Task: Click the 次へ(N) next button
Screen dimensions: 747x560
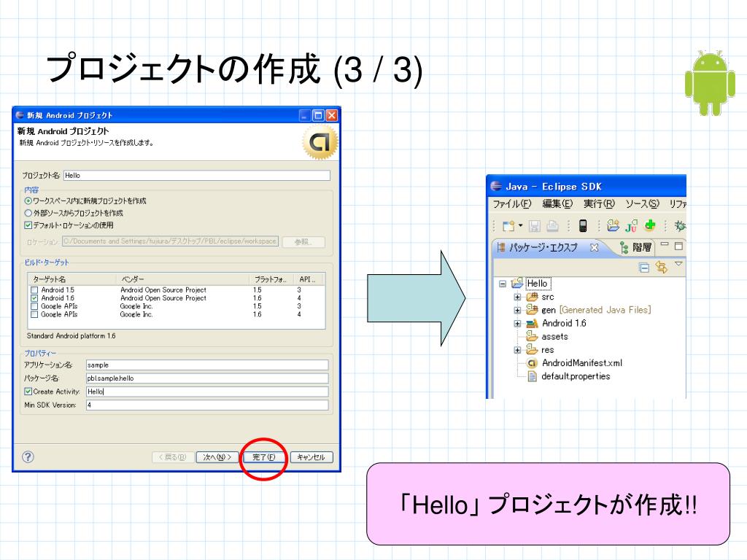Action: click(x=217, y=457)
